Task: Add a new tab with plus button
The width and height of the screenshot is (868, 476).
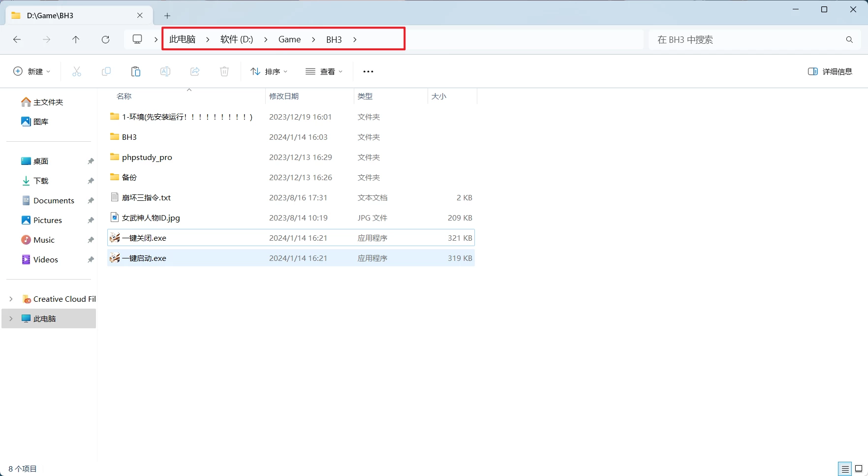Action: [167, 16]
